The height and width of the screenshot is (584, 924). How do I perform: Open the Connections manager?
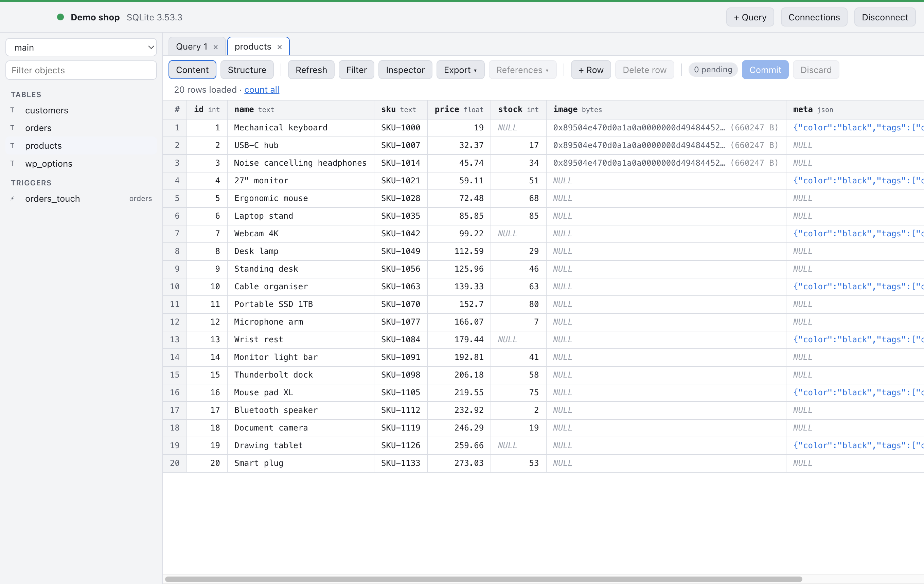coord(814,17)
